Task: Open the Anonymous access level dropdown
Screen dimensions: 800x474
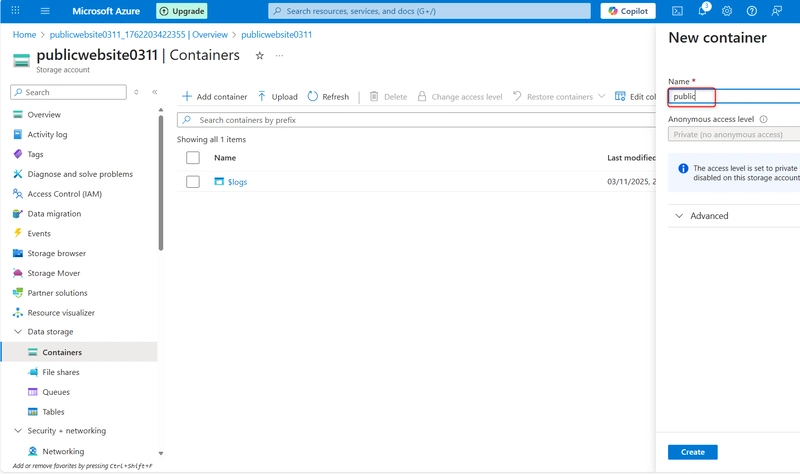Action: point(733,134)
